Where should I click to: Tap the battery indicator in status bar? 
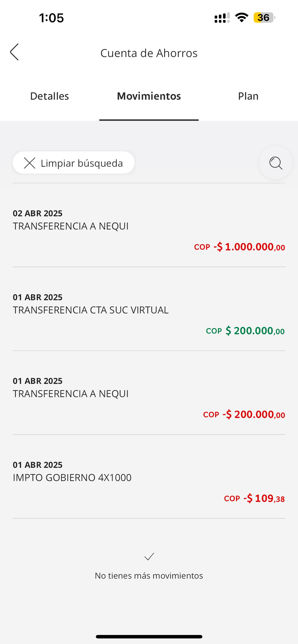click(264, 18)
